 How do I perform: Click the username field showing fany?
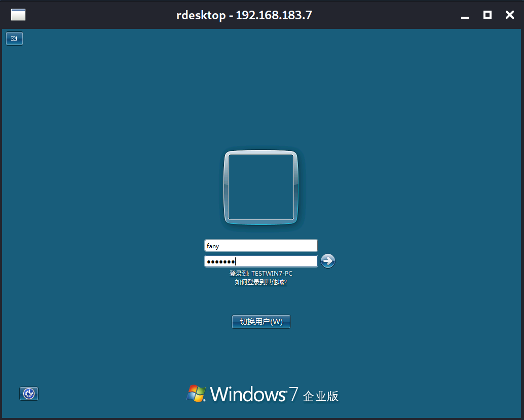point(260,245)
